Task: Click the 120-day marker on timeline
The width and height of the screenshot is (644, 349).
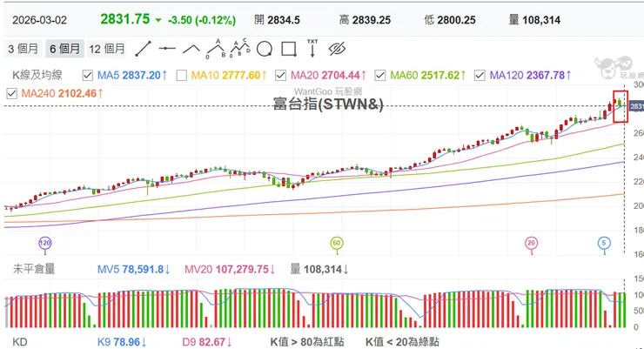Action: (44, 243)
